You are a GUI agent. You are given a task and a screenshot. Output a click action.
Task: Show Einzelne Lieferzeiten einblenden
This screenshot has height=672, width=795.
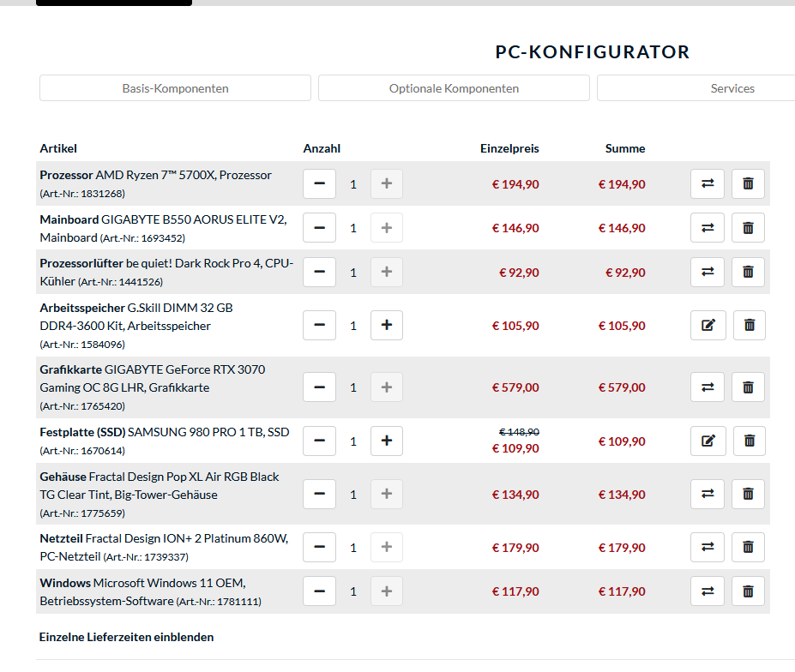point(126,637)
